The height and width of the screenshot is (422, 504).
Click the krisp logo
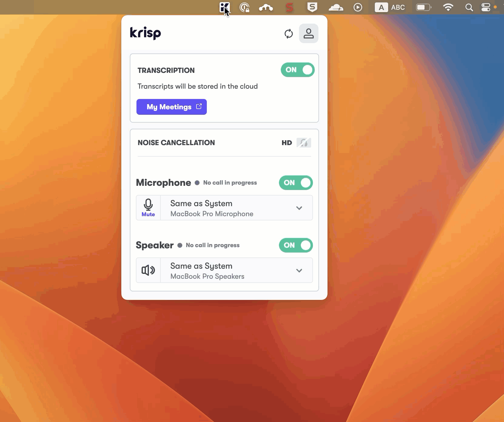pos(145,33)
